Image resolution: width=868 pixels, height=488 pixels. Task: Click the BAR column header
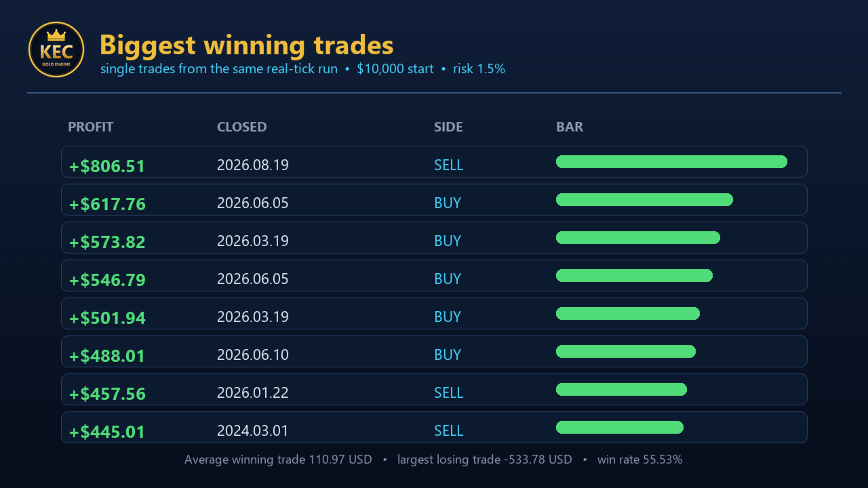[x=570, y=127]
